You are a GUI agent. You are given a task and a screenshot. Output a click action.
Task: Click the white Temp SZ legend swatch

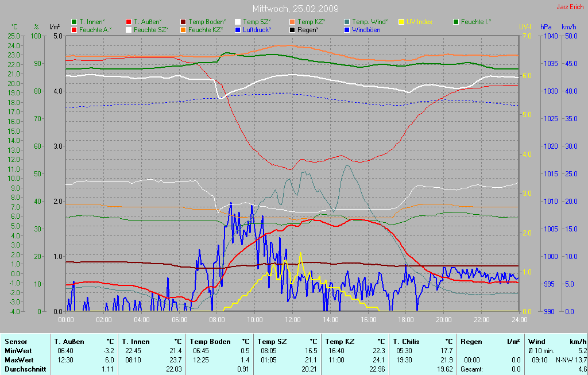coord(238,22)
